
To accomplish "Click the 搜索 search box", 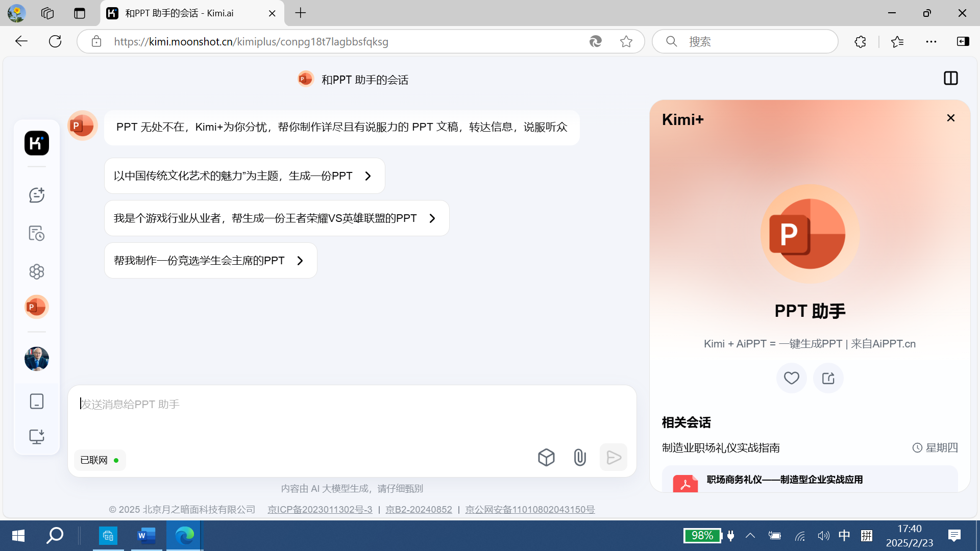I will click(745, 41).
